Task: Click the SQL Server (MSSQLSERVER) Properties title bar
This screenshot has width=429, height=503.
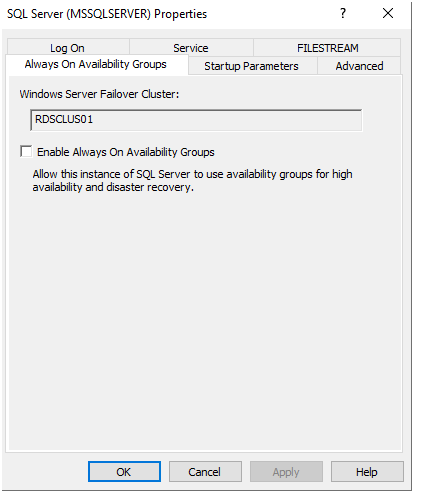Action: (107, 14)
